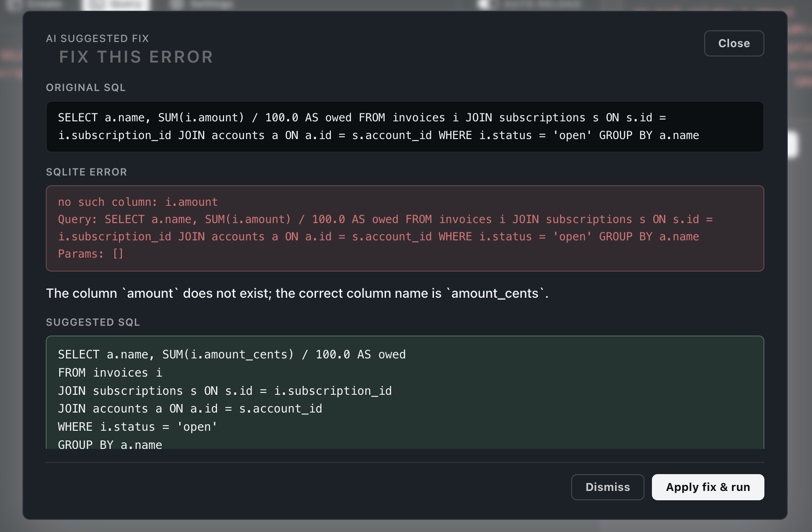Click the 'FIX THIS ERROR' heading
The width and height of the screenshot is (812, 532).
click(136, 57)
